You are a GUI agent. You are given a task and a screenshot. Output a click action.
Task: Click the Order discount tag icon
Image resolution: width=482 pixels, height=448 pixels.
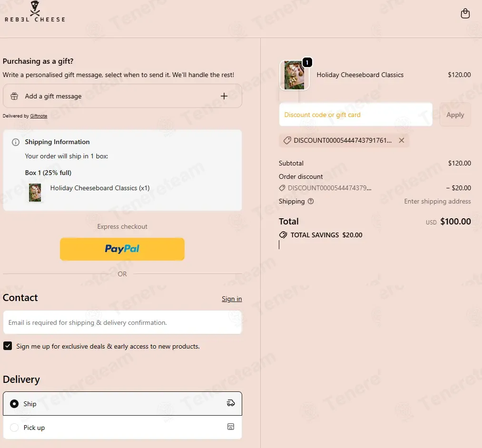[282, 188]
